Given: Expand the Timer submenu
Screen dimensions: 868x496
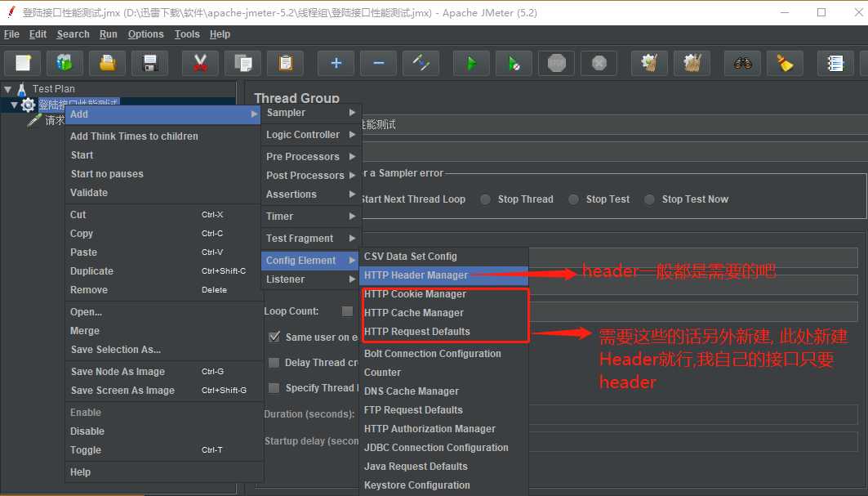Looking at the screenshot, I should (x=310, y=217).
